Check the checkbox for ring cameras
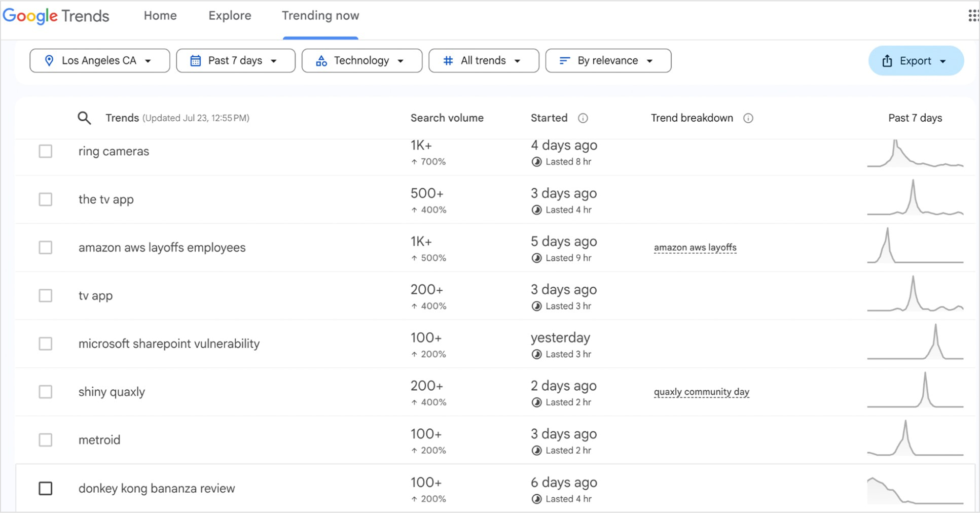The image size is (980, 513). 45,151
